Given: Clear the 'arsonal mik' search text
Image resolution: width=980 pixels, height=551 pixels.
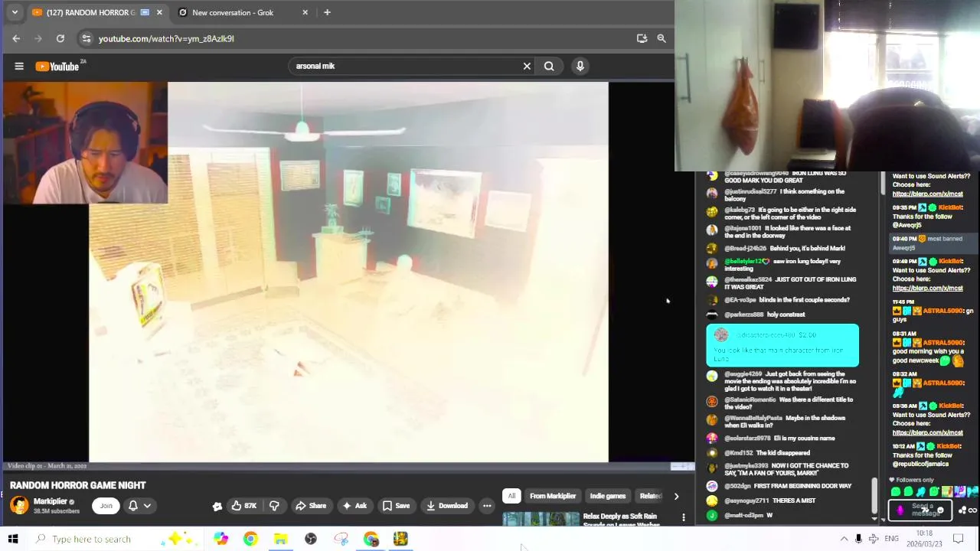Looking at the screenshot, I should pos(527,66).
